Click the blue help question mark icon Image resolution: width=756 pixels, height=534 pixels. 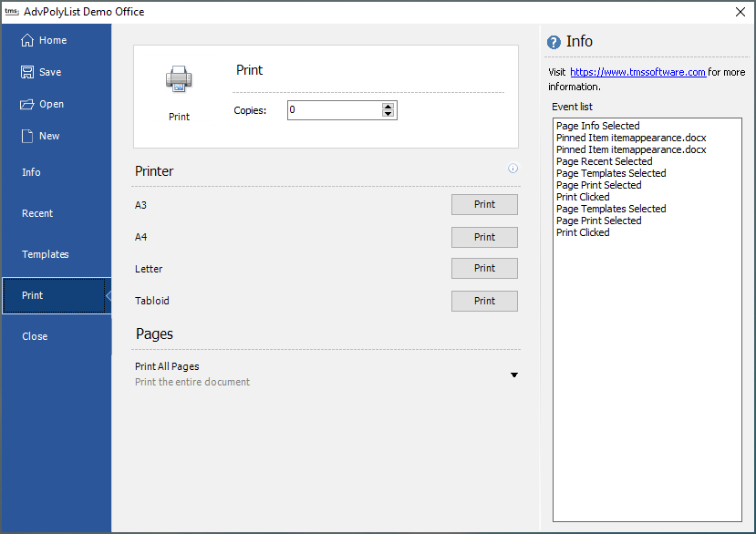click(554, 42)
